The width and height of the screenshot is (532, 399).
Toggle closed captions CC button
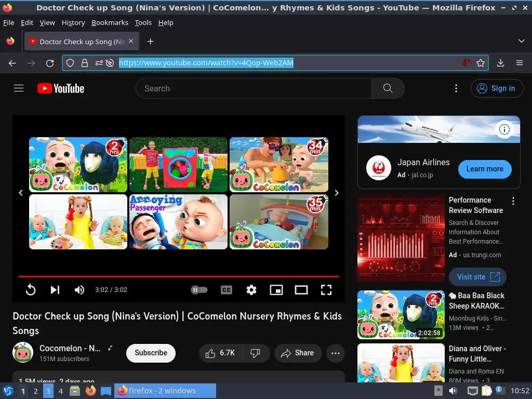click(x=227, y=290)
